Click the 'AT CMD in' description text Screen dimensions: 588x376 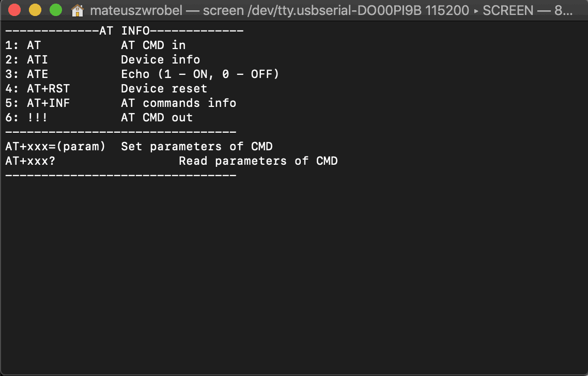click(x=153, y=45)
